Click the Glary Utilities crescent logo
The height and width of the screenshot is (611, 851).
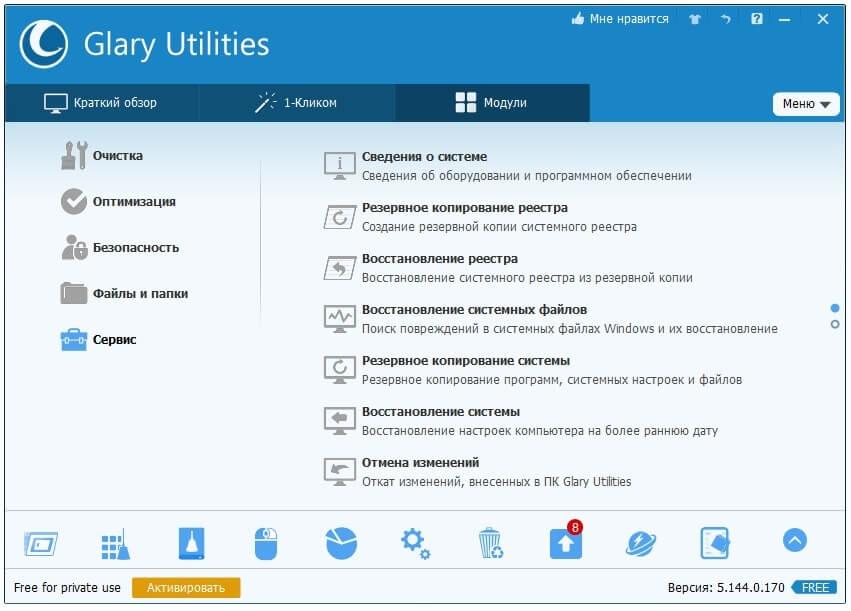[43, 44]
